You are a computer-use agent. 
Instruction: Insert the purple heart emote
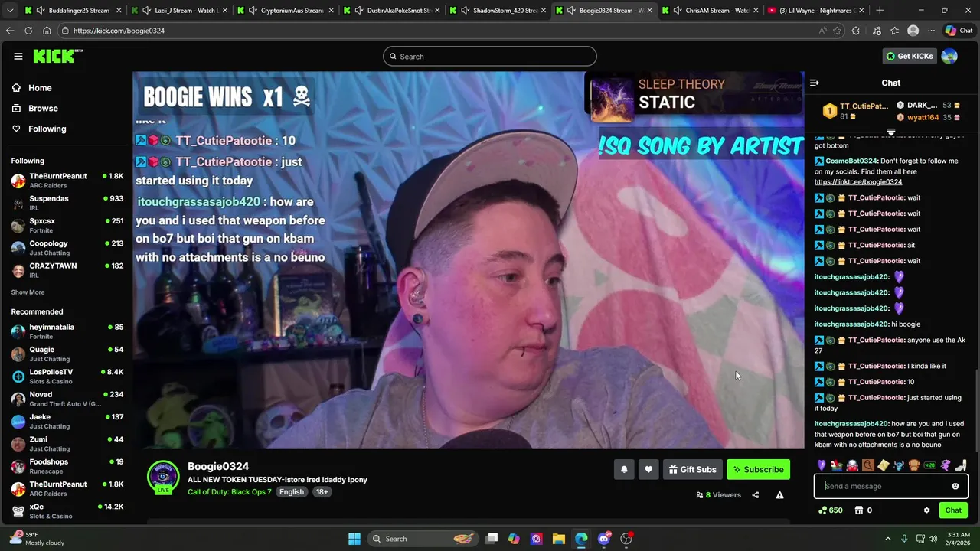tap(822, 465)
